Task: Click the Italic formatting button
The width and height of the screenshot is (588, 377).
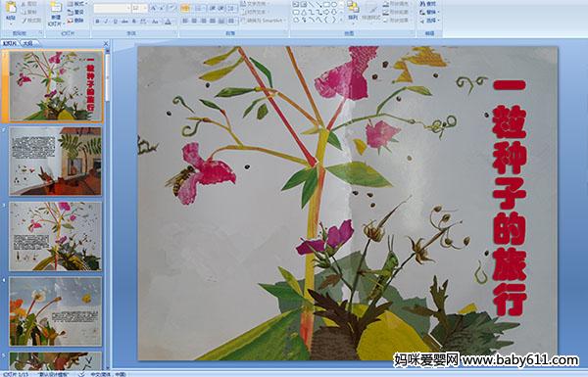Action: (106, 22)
